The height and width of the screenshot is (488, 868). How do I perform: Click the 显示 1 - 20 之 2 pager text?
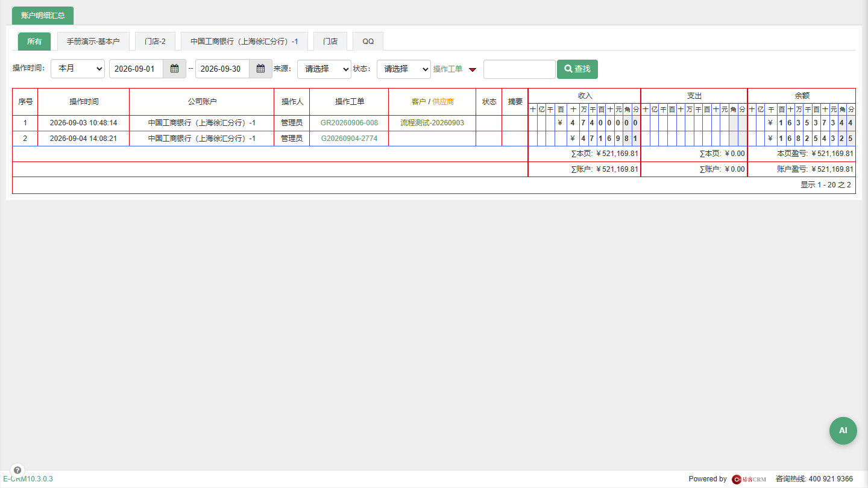(826, 185)
